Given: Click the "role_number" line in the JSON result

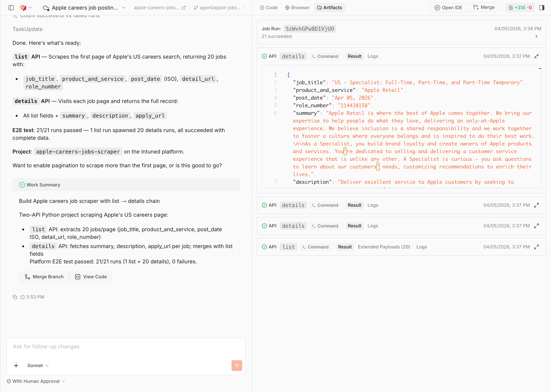Looking at the screenshot, I should tap(333, 105).
